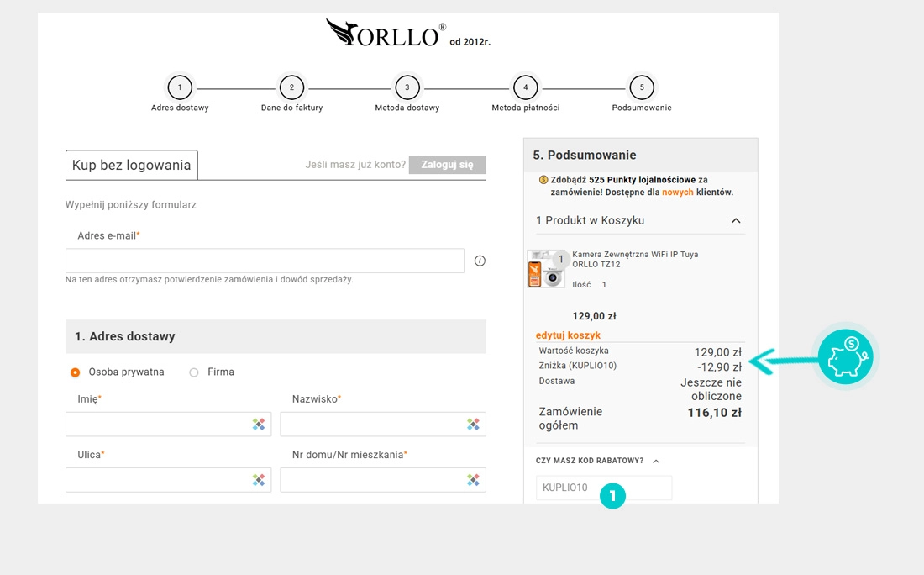Click the email field info icon
Screen dimensions: 924x575
click(x=480, y=261)
